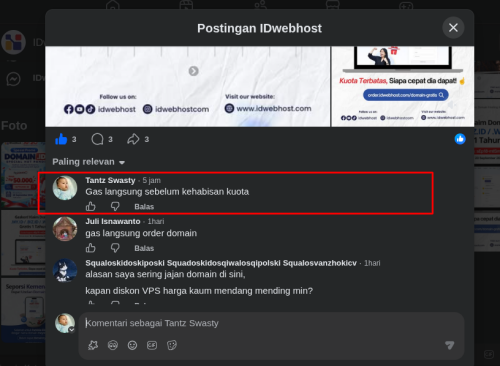The image size is (500, 366).
Task: Click the 5 jam timestamp on comment
Action: [x=152, y=180]
